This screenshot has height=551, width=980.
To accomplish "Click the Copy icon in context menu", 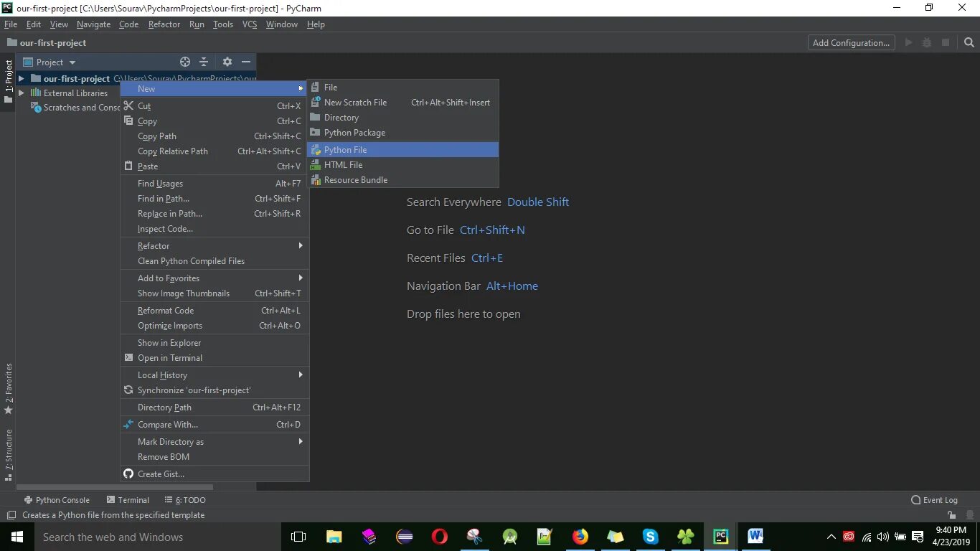I will [x=128, y=121].
